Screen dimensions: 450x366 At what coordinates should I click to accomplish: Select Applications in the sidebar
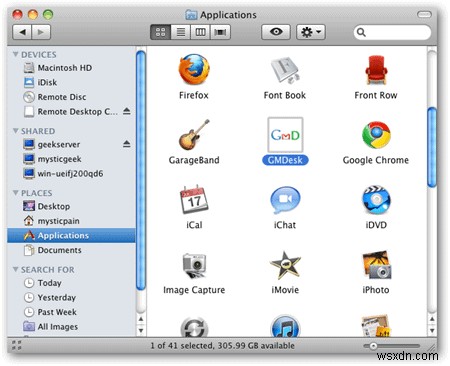click(x=71, y=235)
